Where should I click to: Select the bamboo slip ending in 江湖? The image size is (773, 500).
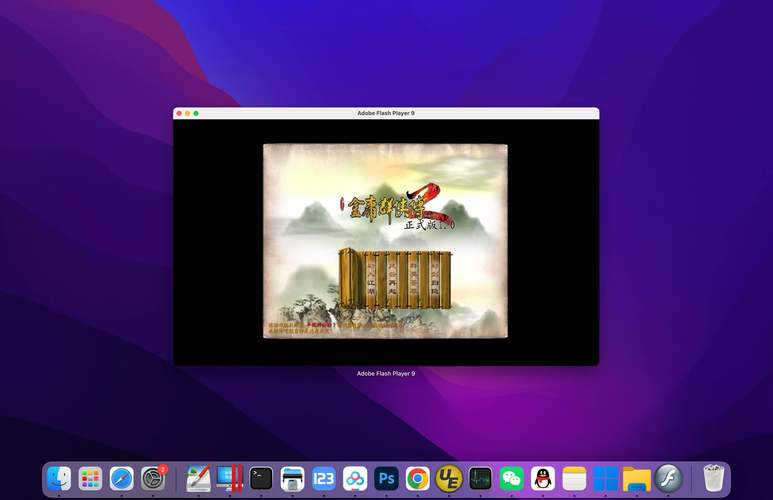(x=372, y=280)
